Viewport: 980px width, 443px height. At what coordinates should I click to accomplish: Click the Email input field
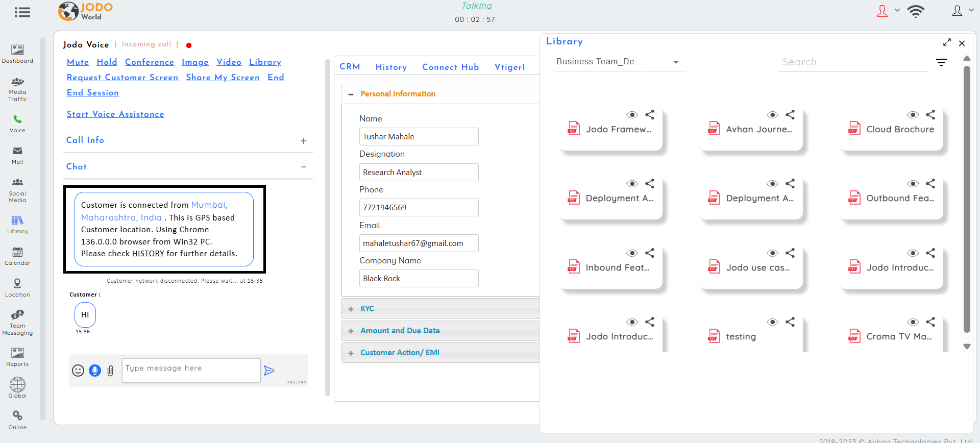coord(419,243)
